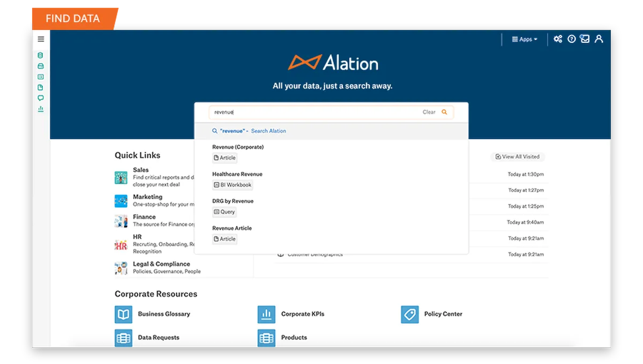Open the Revenue (Corporate) result
Viewport: 643px width, 364px height.
click(x=238, y=147)
